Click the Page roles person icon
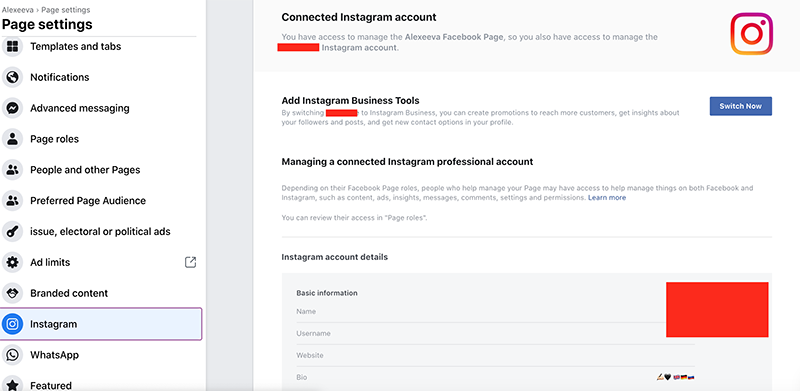This screenshot has height=391, width=800. coord(12,139)
